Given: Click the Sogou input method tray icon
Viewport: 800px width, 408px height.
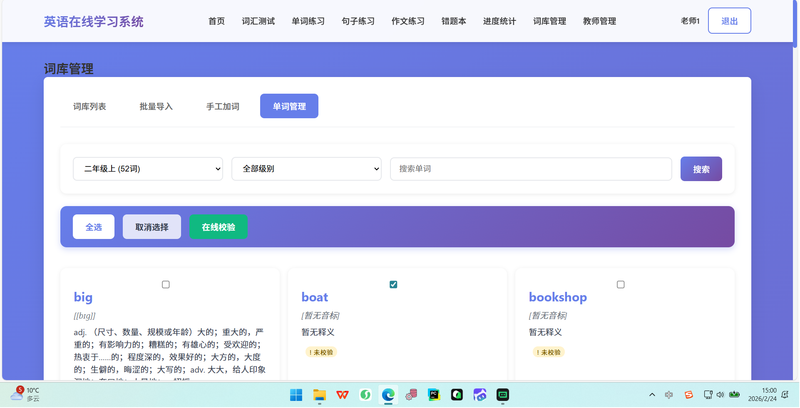Looking at the screenshot, I should [687, 395].
